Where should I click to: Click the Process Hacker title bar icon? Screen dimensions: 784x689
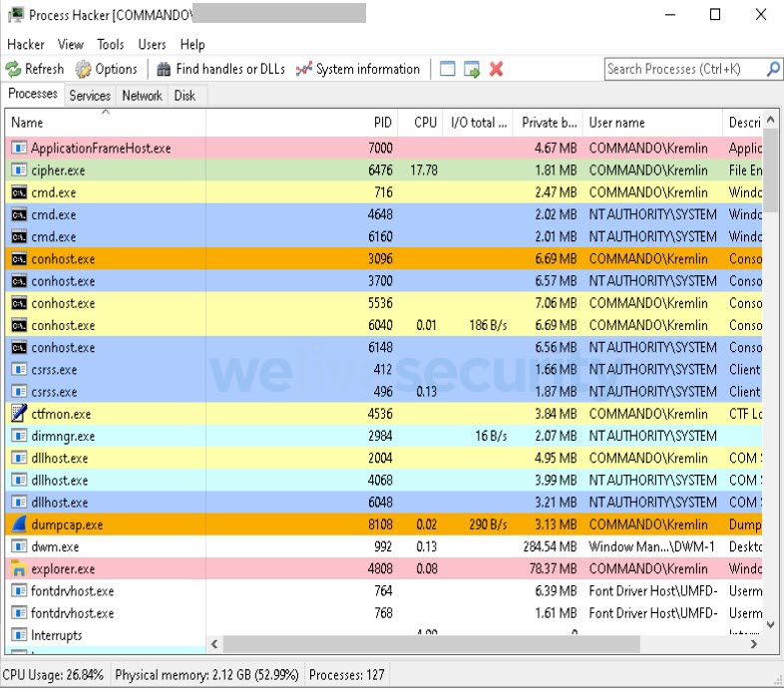16,15
